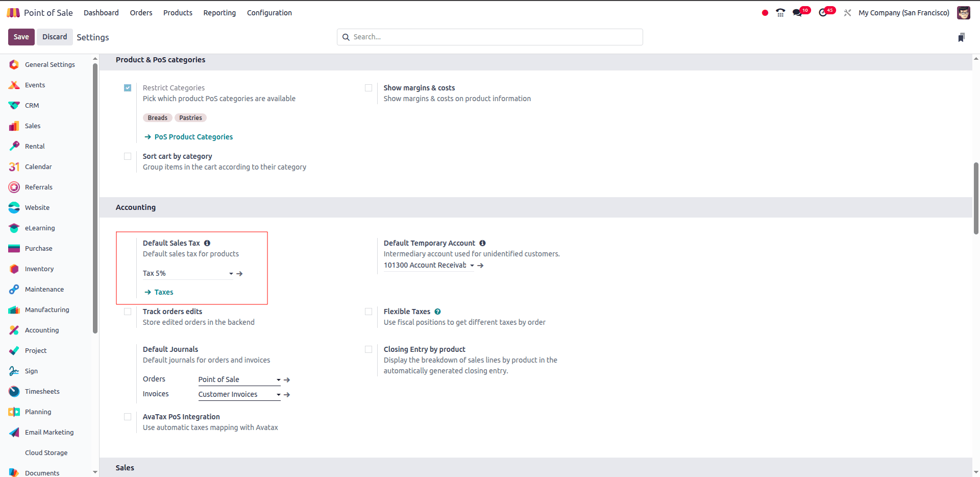Open the Reporting menu
The height and width of the screenshot is (477, 980).
tap(219, 13)
